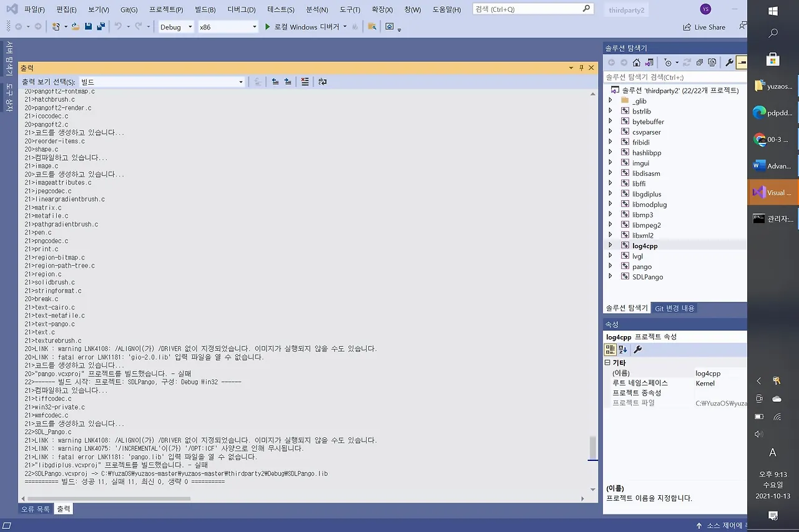Viewport: 799px width, 532px height.
Task: Save the current file with floppy icon
Action: pos(88,27)
